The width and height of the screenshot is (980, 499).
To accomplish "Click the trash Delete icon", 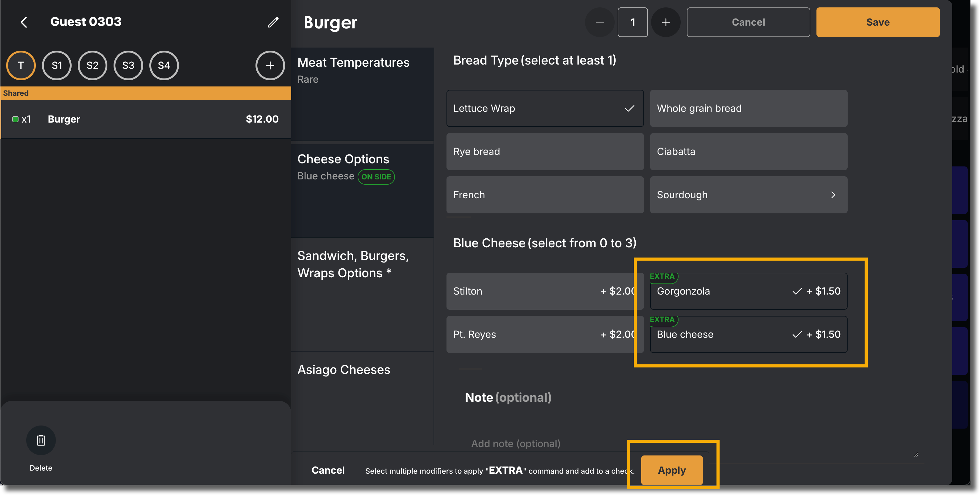I will click(41, 440).
